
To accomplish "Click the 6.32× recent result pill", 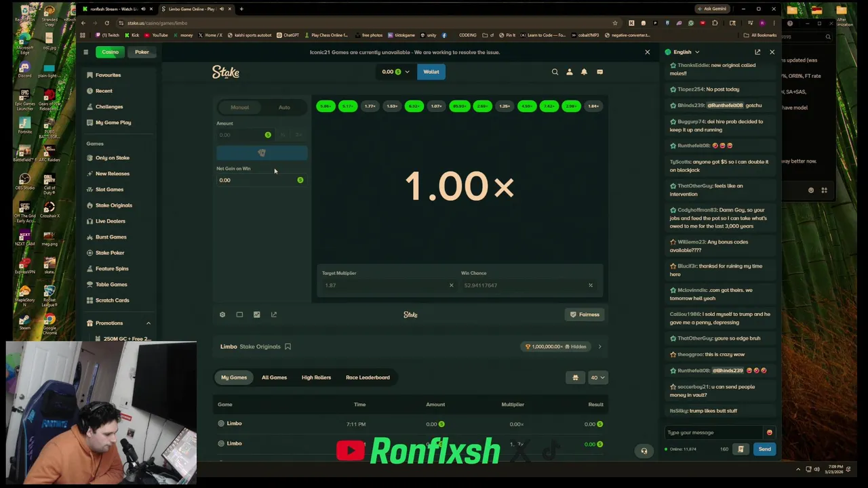I will (414, 106).
